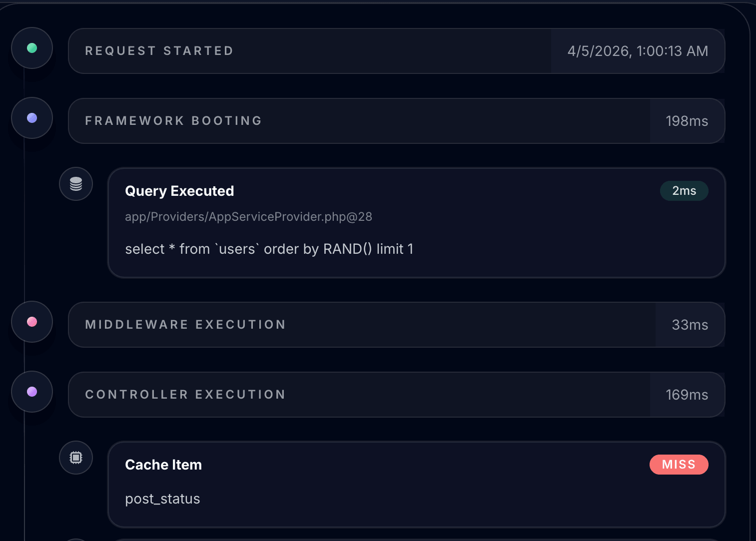Click the select users SQL query text
The image size is (756, 541).
[269, 249]
